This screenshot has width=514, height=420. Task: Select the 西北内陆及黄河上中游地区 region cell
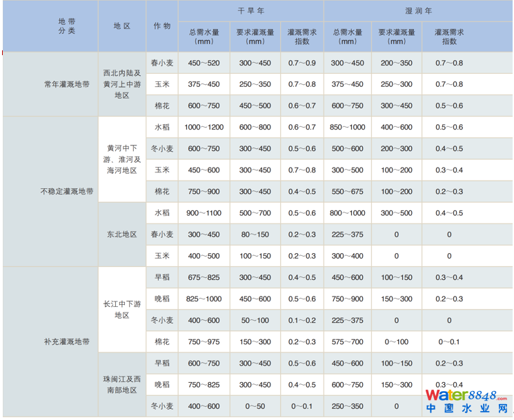point(121,84)
